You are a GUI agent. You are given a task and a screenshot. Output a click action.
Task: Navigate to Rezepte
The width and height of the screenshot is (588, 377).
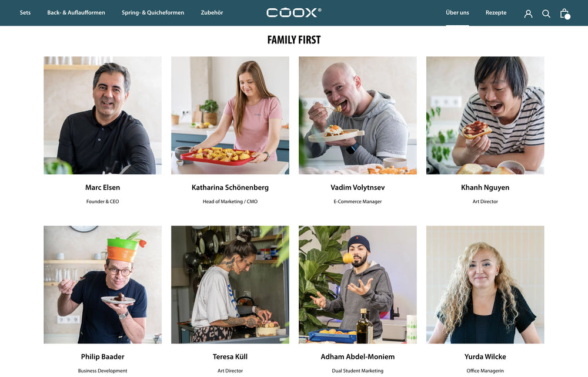point(496,13)
